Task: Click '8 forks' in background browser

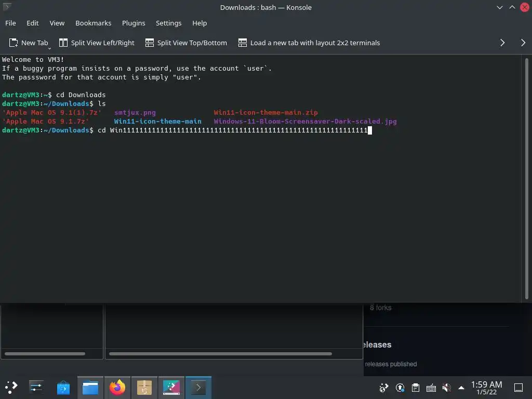Action: point(381,308)
